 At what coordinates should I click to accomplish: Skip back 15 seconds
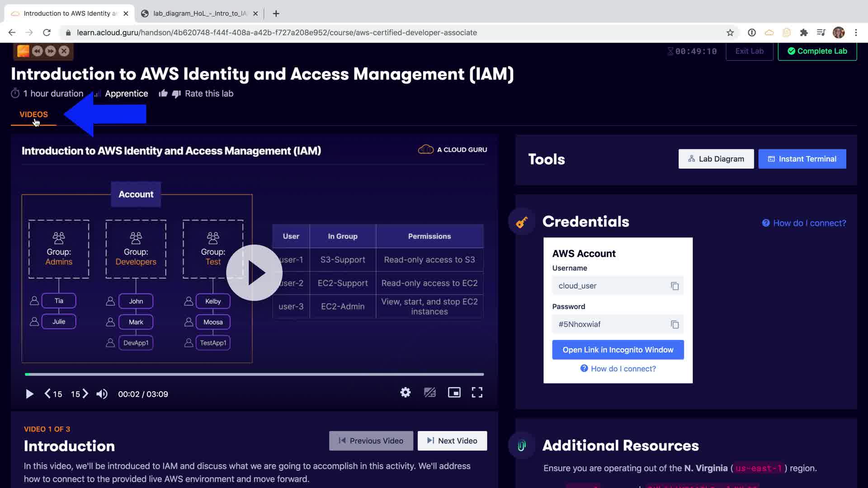[x=53, y=394]
